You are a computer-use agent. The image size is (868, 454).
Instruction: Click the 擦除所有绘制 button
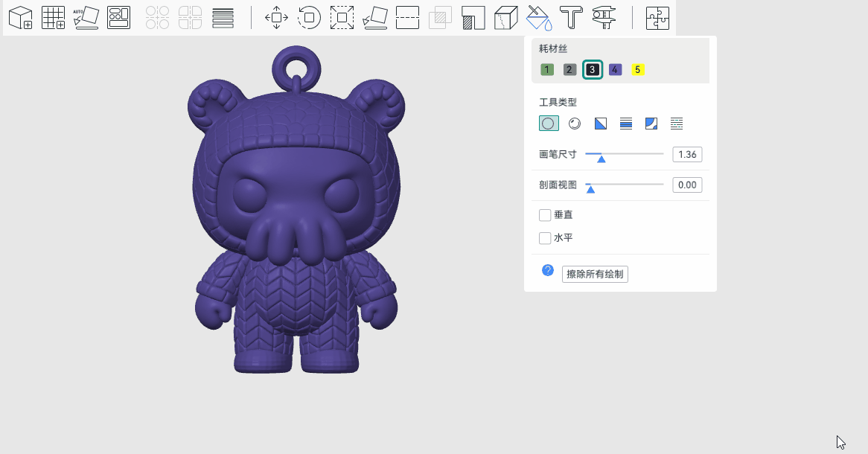point(595,274)
